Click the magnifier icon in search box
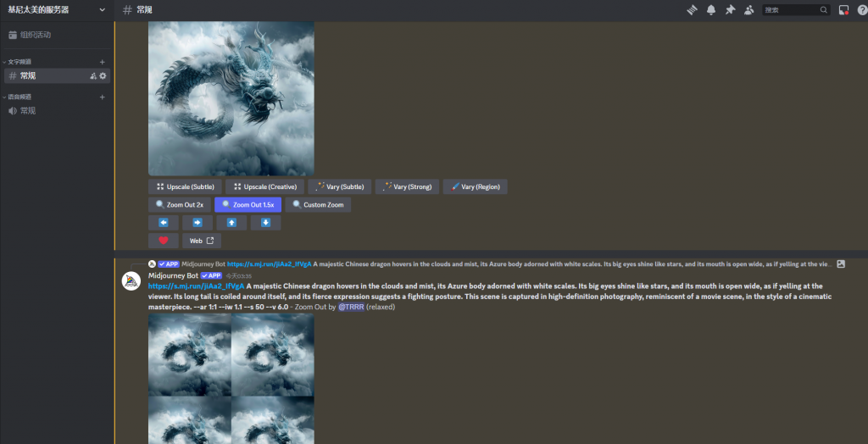This screenshot has width=868, height=444. [824, 9]
